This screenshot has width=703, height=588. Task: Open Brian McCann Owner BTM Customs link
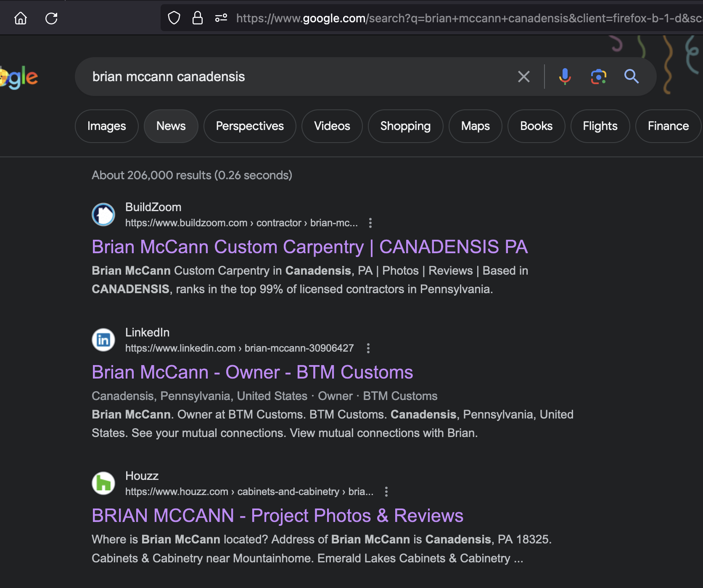click(252, 372)
